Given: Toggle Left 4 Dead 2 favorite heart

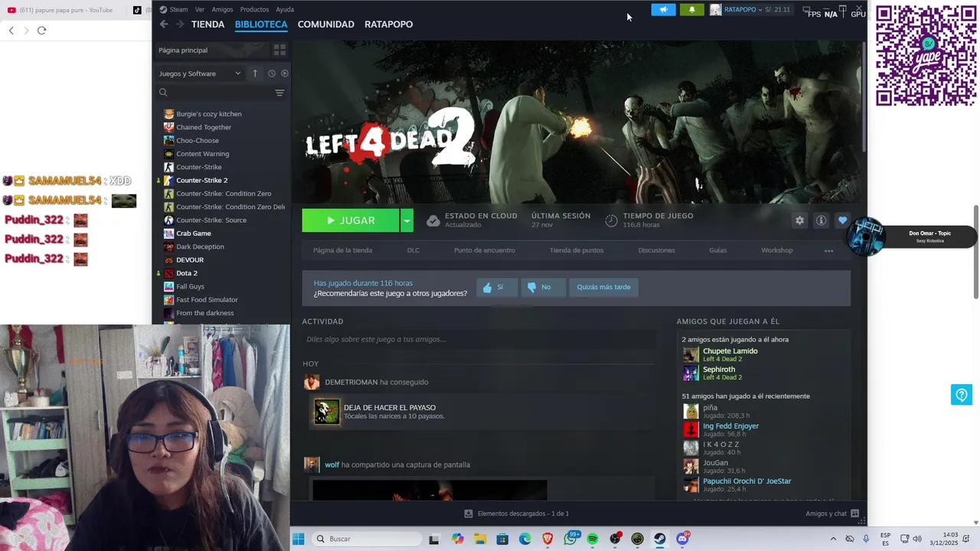Looking at the screenshot, I should click(842, 220).
